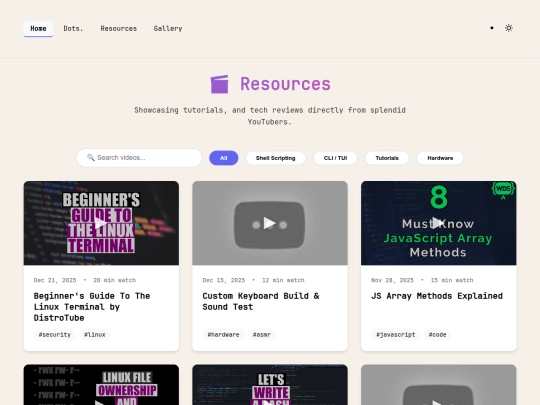
Task: Click the #security tag
Action: [x=55, y=334]
